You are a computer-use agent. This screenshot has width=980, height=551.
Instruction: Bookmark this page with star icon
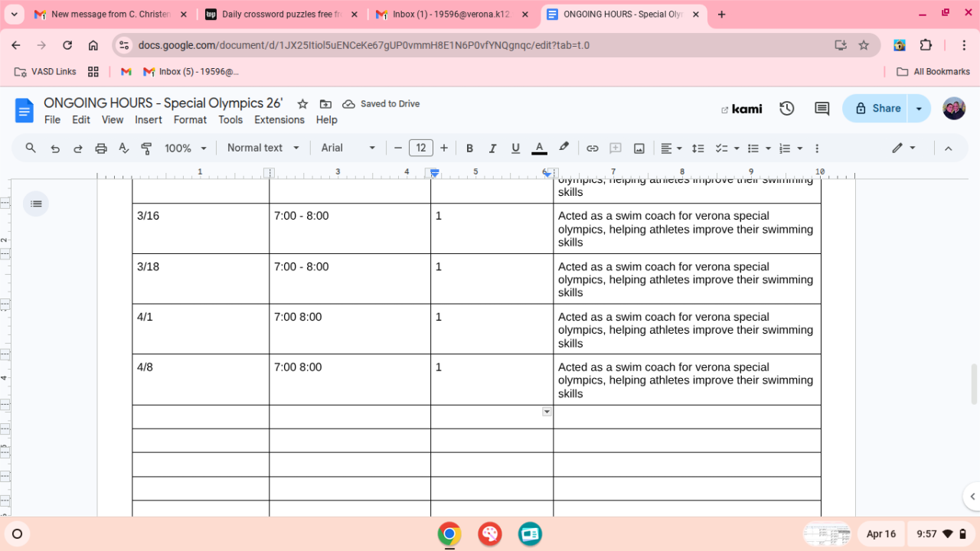pyautogui.click(x=864, y=45)
